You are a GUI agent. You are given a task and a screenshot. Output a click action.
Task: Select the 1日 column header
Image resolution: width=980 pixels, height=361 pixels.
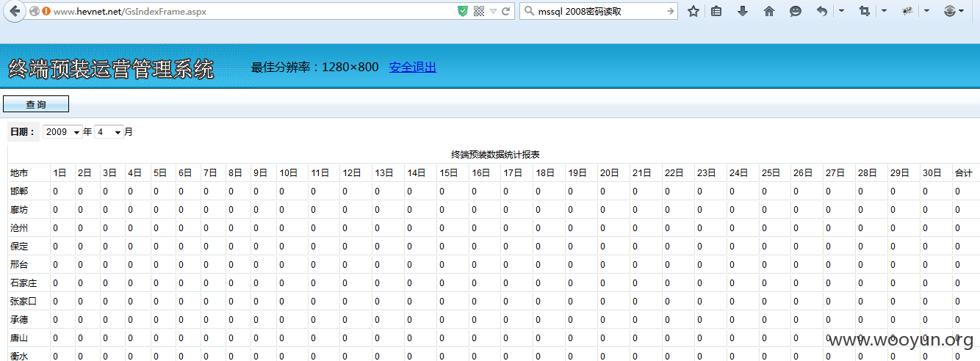tap(60, 173)
